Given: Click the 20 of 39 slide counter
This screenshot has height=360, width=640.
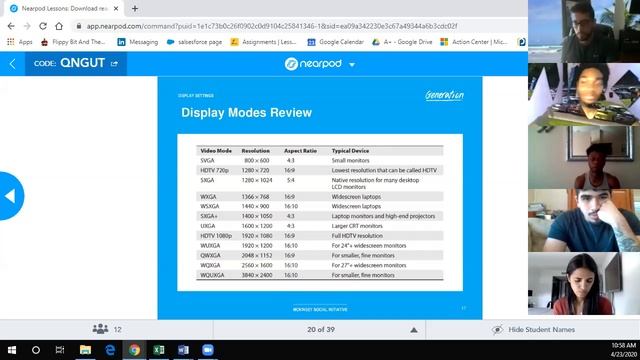Looking at the screenshot, I should tap(321, 329).
